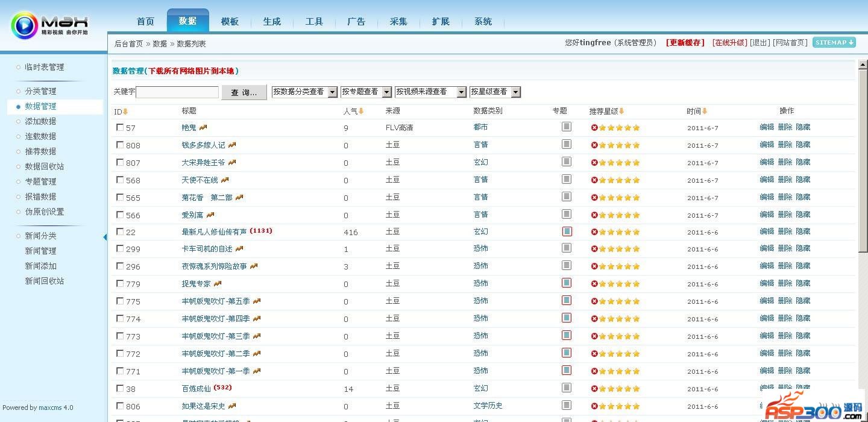
Task: Sort by 人气 popularity arrow icon
Action: pos(361,112)
